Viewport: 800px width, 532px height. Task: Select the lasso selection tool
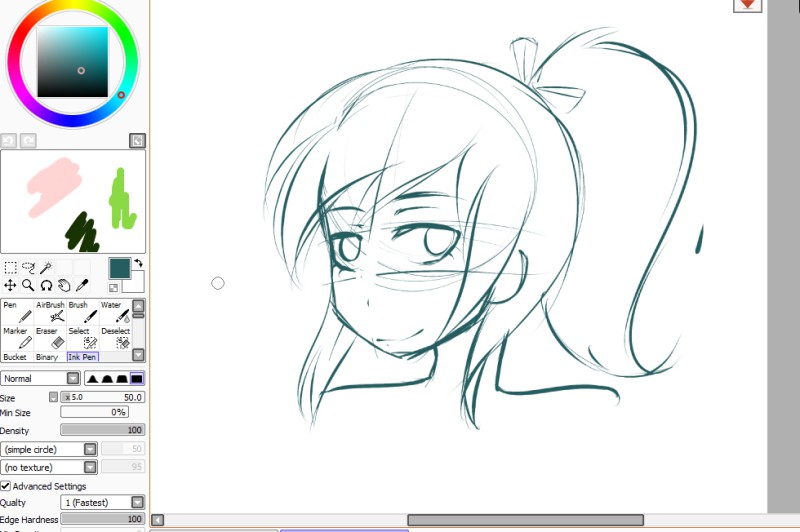pyautogui.click(x=29, y=267)
